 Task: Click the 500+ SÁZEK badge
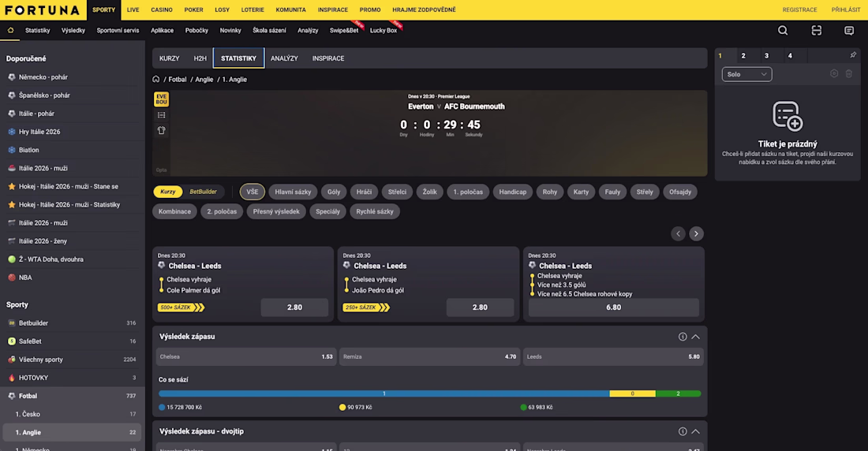[x=181, y=307]
